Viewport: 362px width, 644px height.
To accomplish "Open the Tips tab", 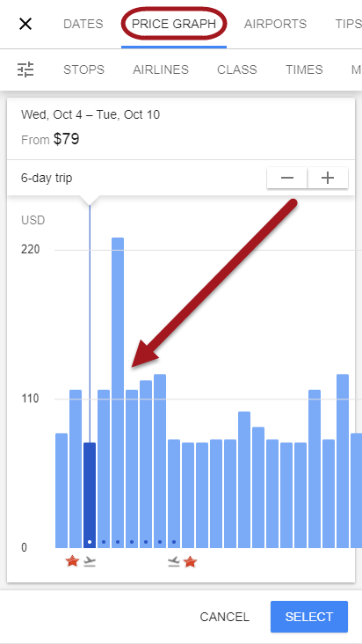I will click(348, 24).
